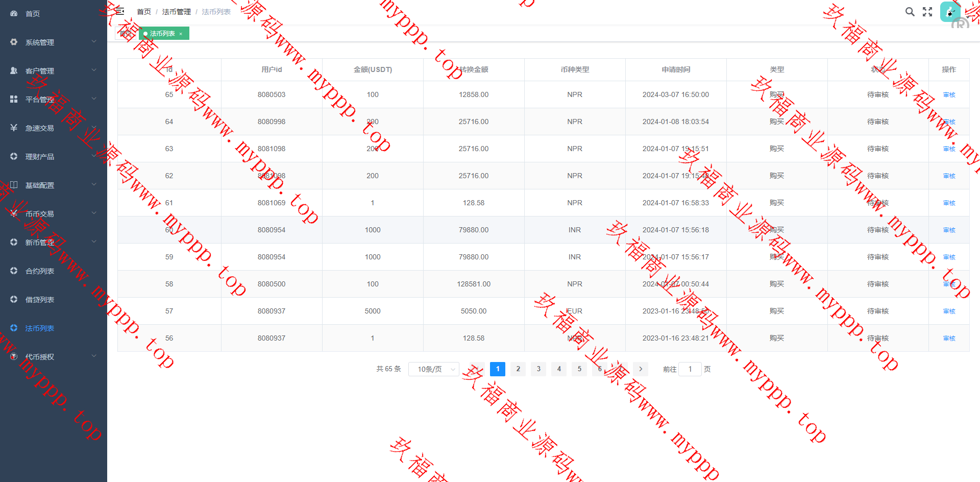Click 审核 for record id 65
Viewport: 980px width, 482px height.
coord(949,95)
